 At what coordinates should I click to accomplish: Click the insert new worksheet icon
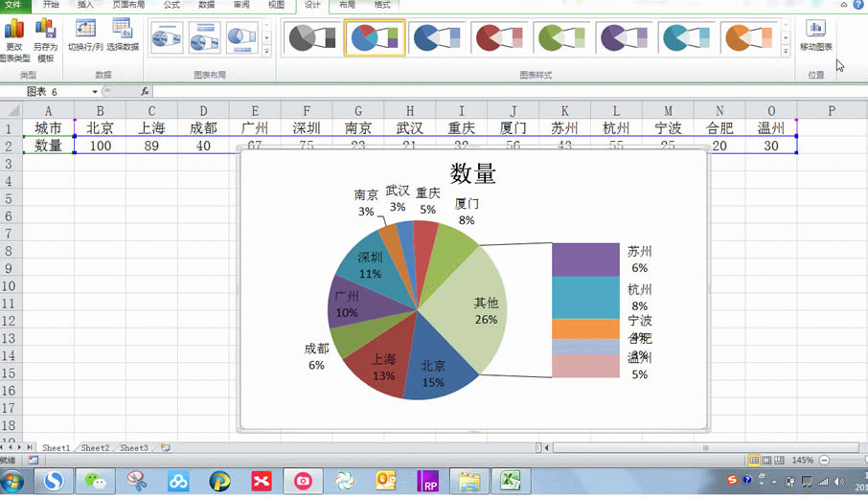(165, 448)
